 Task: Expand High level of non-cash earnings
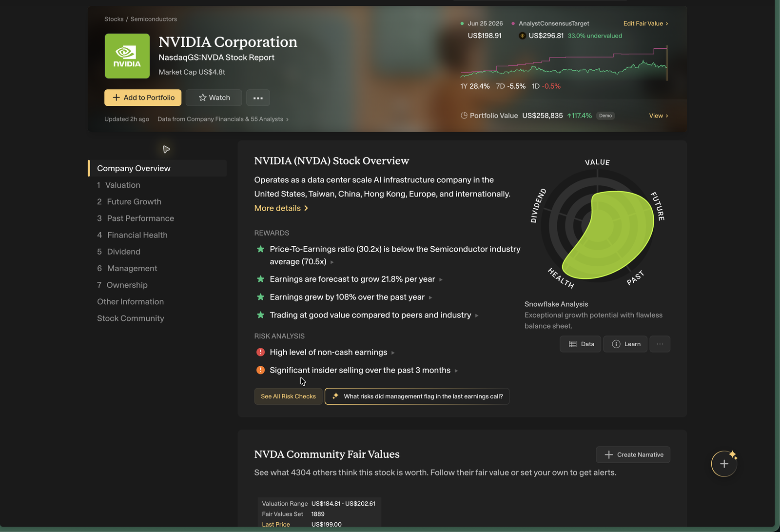[393, 353]
